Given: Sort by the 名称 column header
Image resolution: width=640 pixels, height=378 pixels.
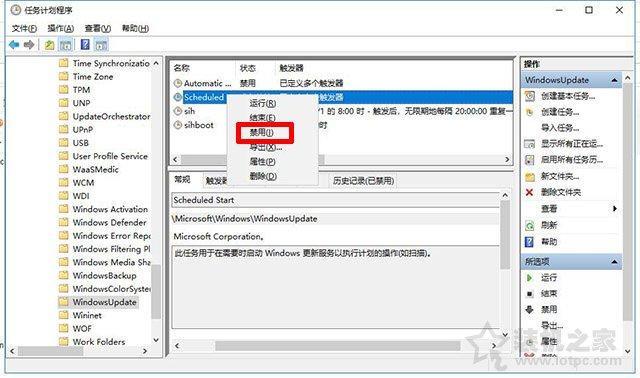Looking at the screenshot, I should [x=203, y=68].
